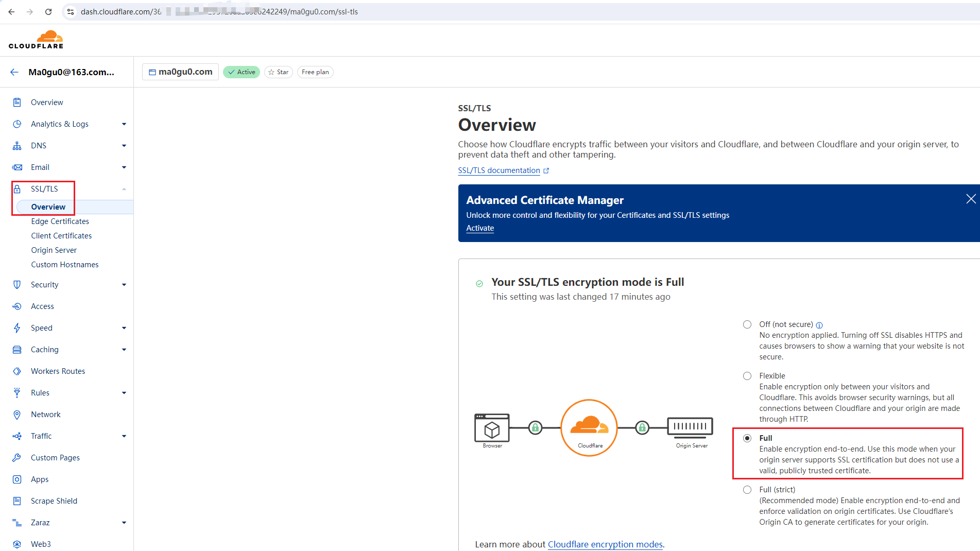The height and width of the screenshot is (551, 980).
Task: Click the Rules filter icon
Action: tap(17, 393)
